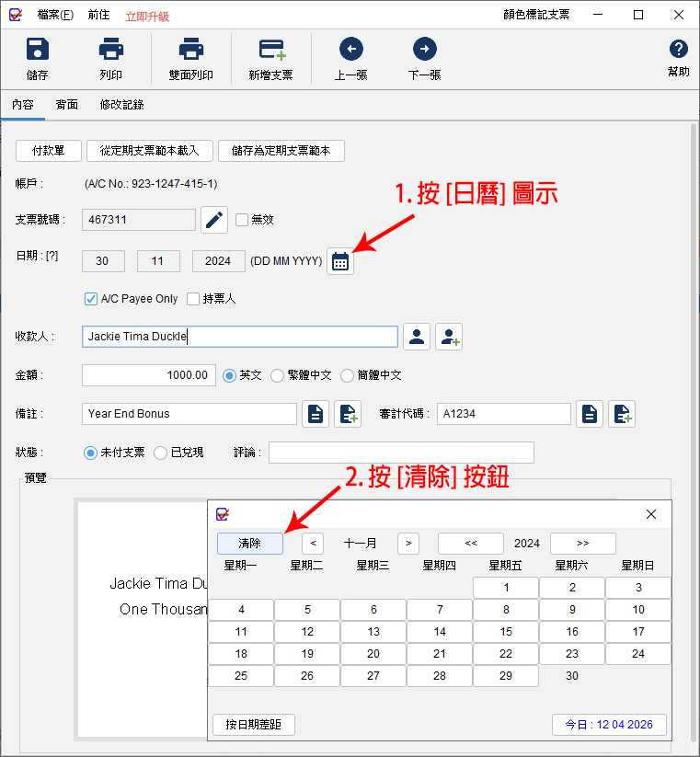The height and width of the screenshot is (757, 700).
Task: Click the 按日期差距 button
Action: [254, 724]
